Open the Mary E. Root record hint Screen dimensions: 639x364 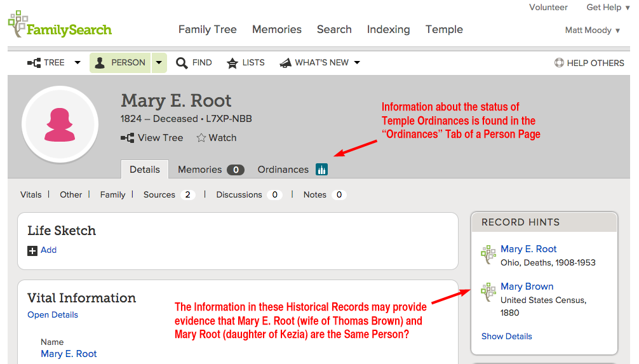[528, 249]
